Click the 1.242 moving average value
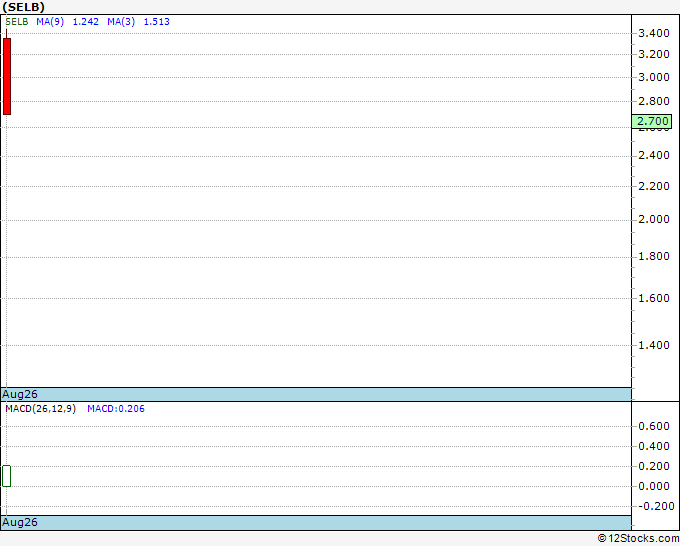This screenshot has width=680, height=546. [85, 22]
